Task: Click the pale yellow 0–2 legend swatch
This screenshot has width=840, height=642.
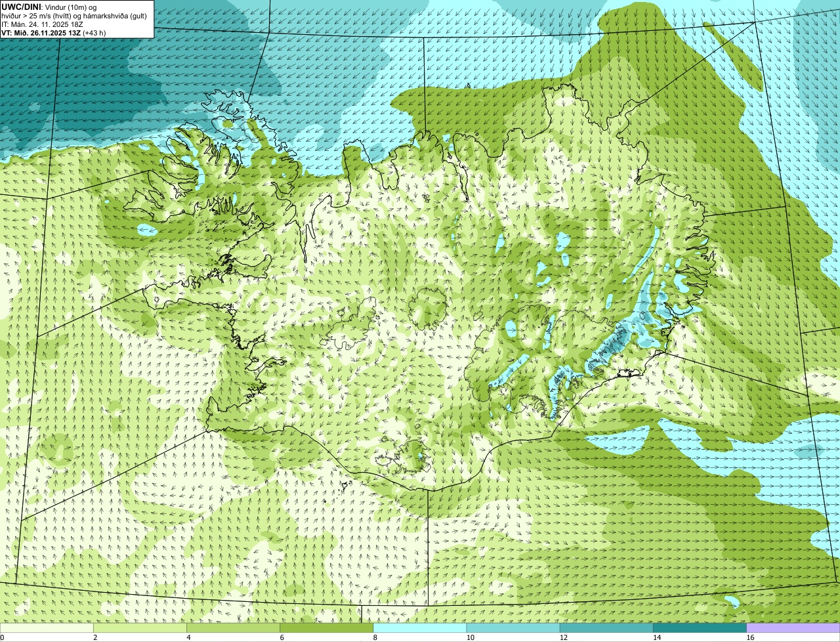Action: (47, 628)
